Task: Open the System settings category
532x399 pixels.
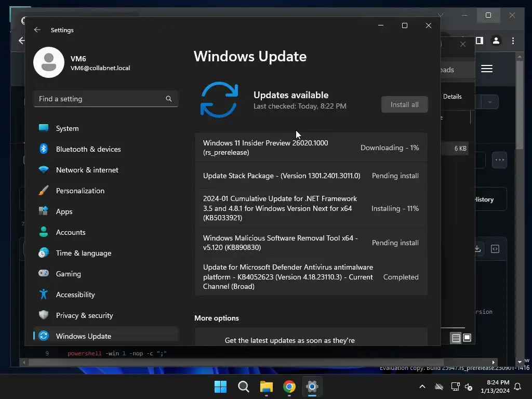Action: [106, 128]
